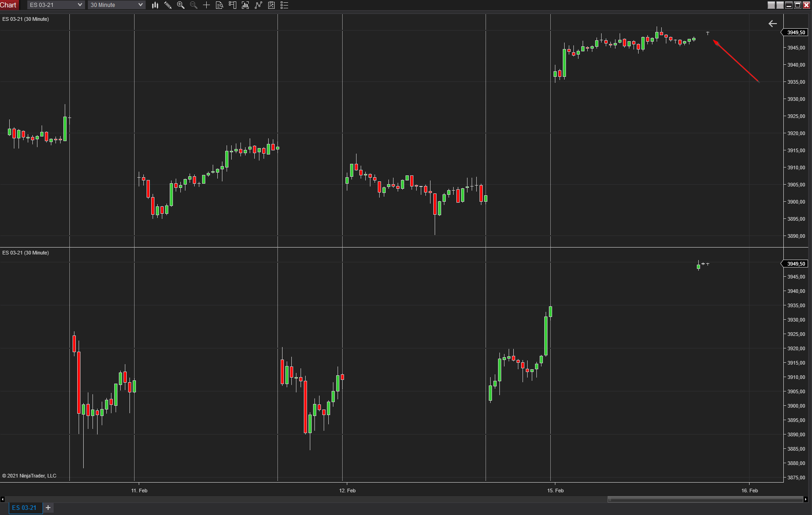812x515 pixels.
Task: Switch to the ES 03-21 bottom tab
Action: [25, 508]
